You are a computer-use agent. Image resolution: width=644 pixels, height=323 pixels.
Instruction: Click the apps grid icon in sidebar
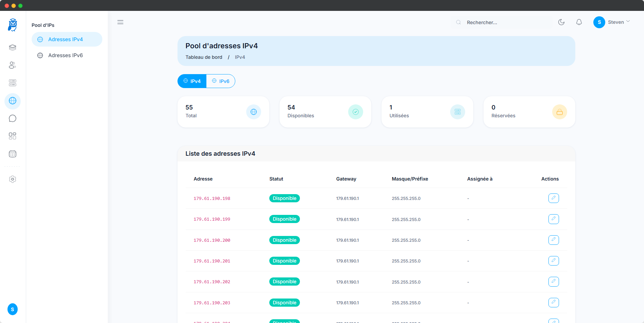tap(12, 136)
